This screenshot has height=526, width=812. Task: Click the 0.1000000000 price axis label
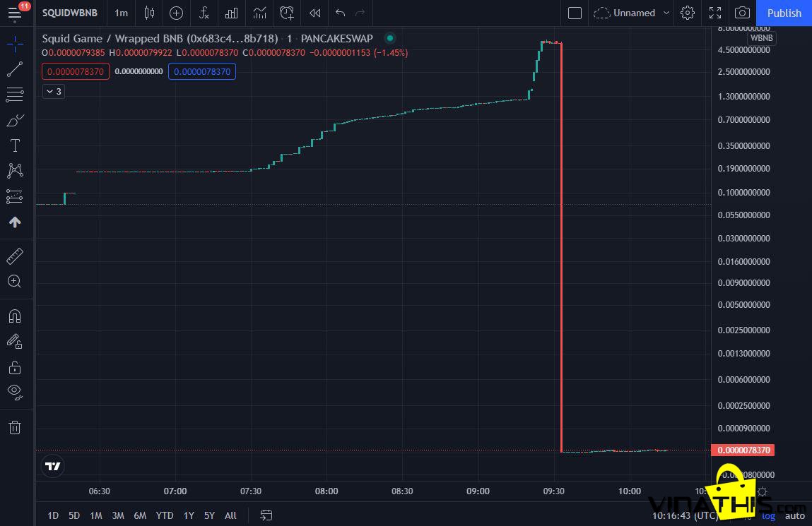pos(743,193)
